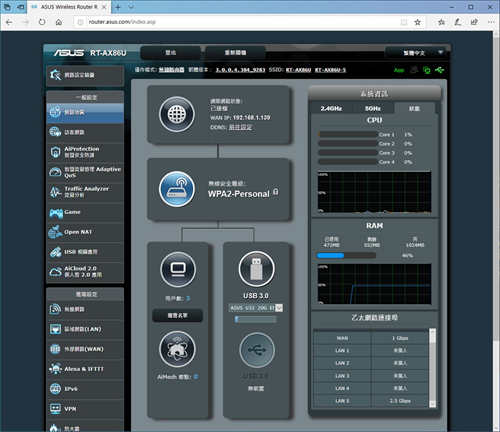Open the IPv6 sidebar item
500x432 pixels.
click(x=85, y=389)
